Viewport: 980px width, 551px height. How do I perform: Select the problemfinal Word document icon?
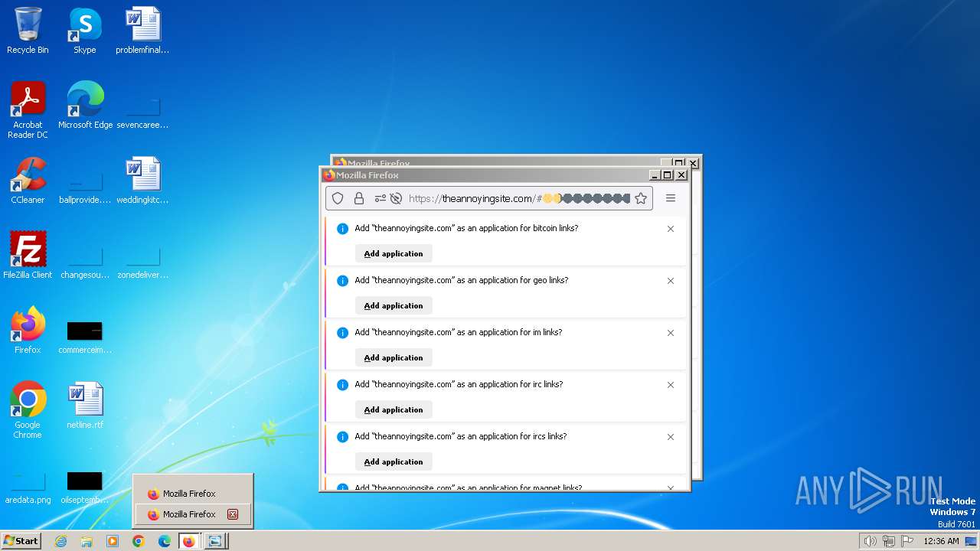pos(142,31)
